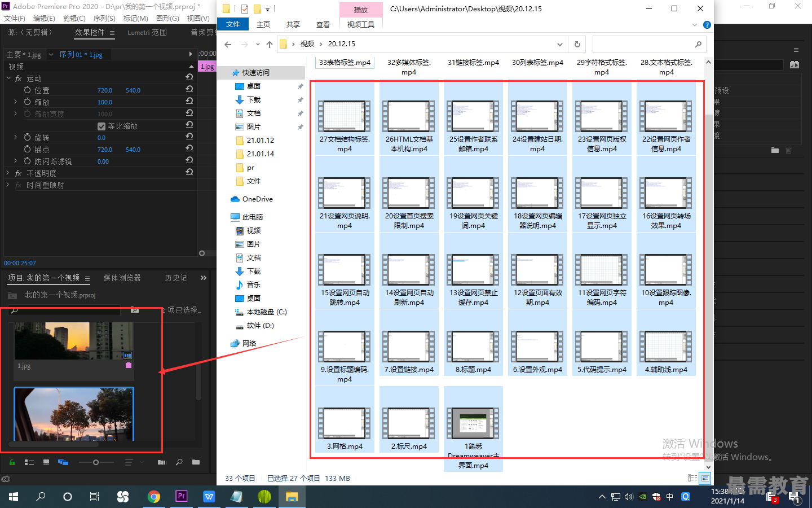Expand the 旋转 property
Viewport: 812px width, 508px height.
tap(15, 138)
